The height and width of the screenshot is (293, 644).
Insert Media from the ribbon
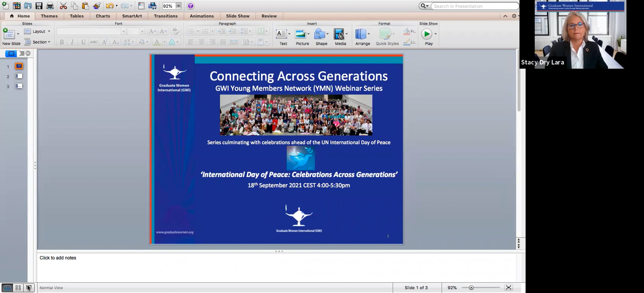click(339, 34)
